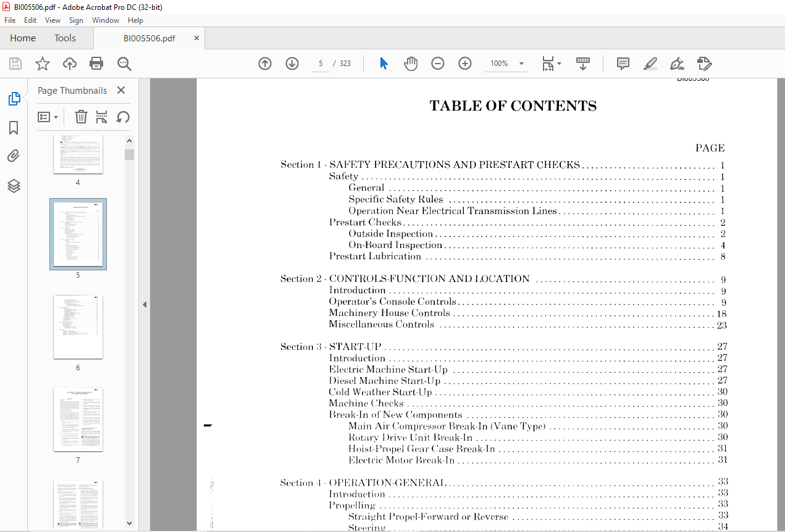
Task: Open the Fit page options icon
Action: (551, 64)
